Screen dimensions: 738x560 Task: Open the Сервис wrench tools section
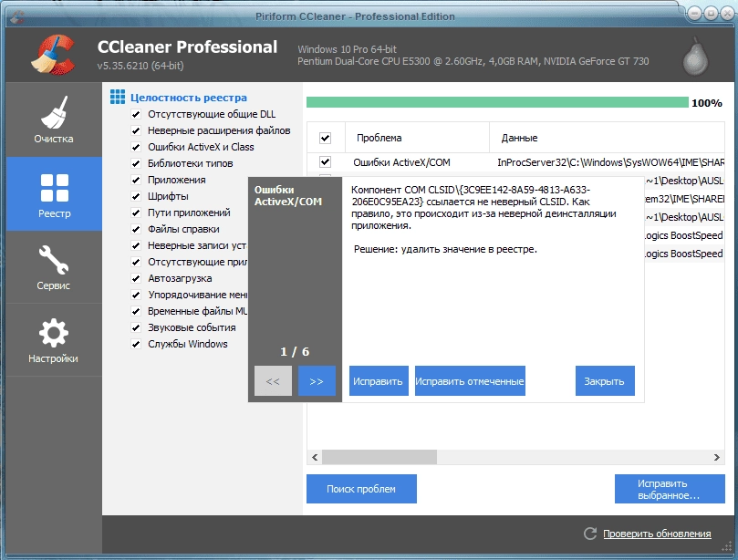(x=54, y=267)
